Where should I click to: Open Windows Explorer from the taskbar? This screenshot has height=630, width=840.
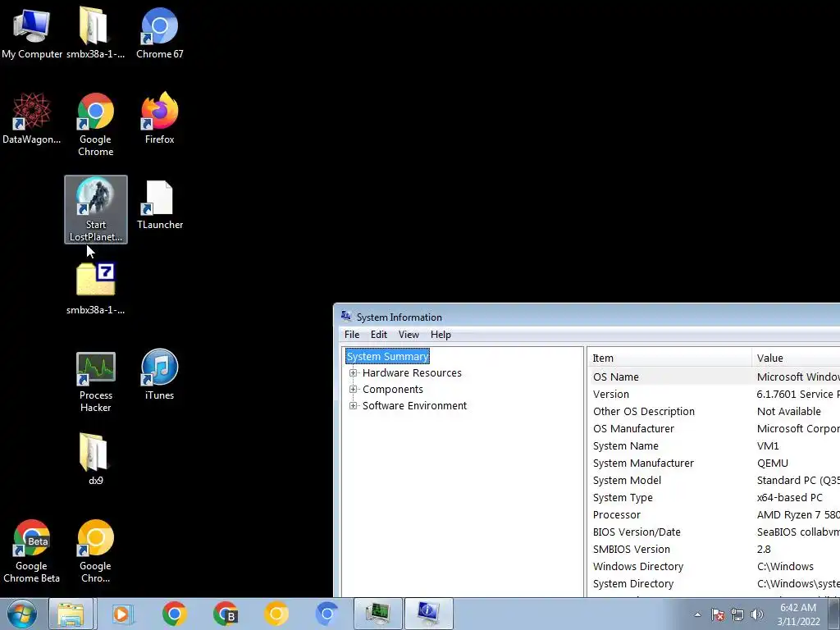point(71,614)
